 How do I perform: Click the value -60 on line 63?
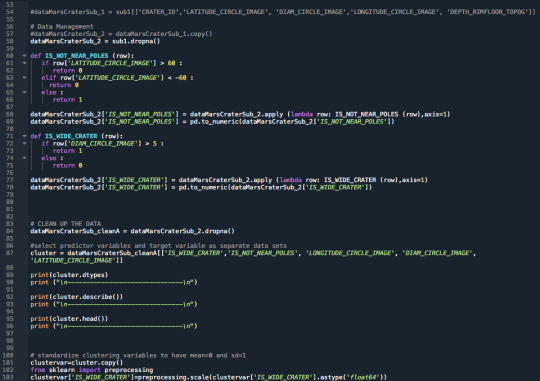click(180, 78)
